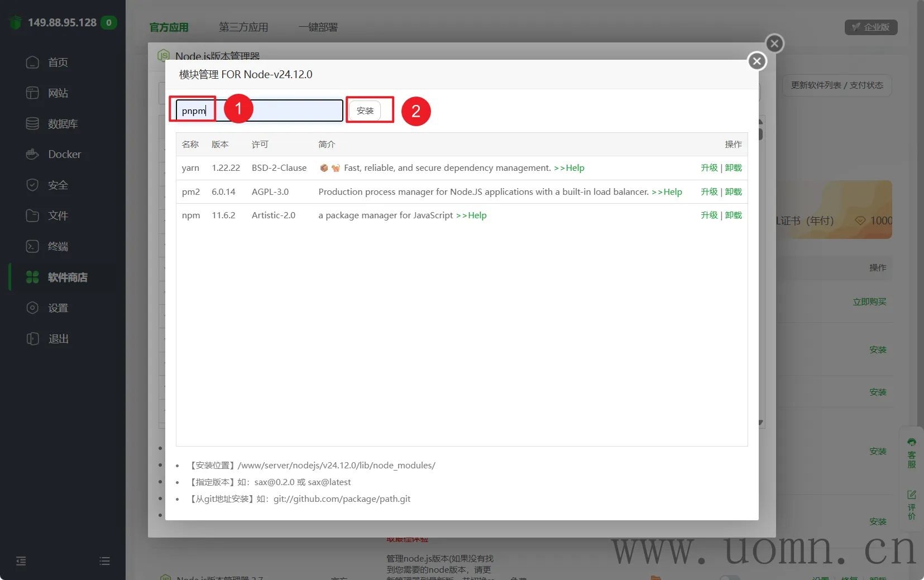Close the module management dialog
This screenshot has width=924, height=580.
[x=757, y=61]
